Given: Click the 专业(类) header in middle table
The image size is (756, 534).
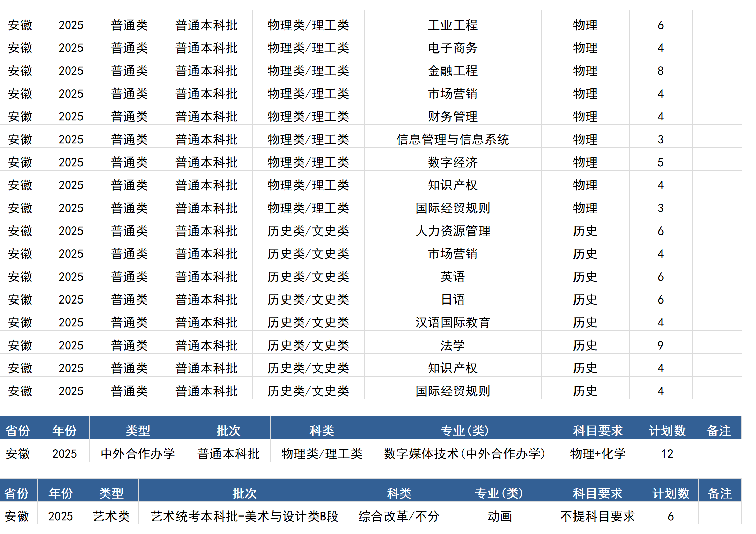Looking at the screenshot, I should (x=465, y=431).
